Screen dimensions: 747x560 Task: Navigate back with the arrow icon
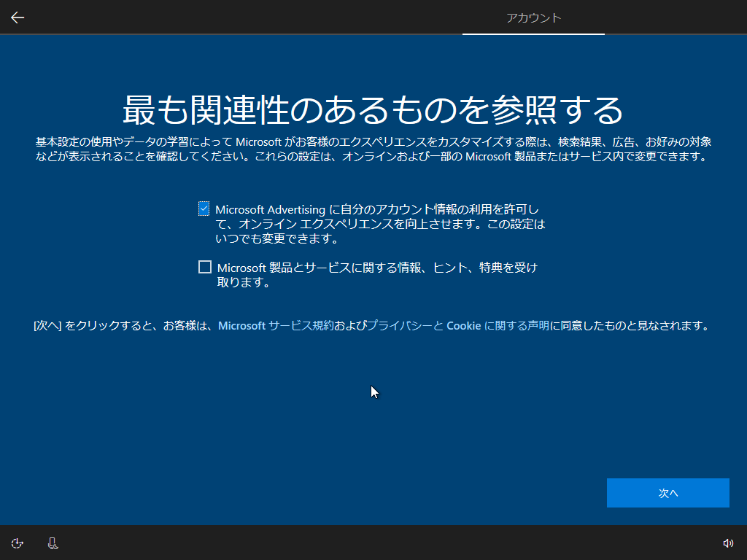(17, 17)
